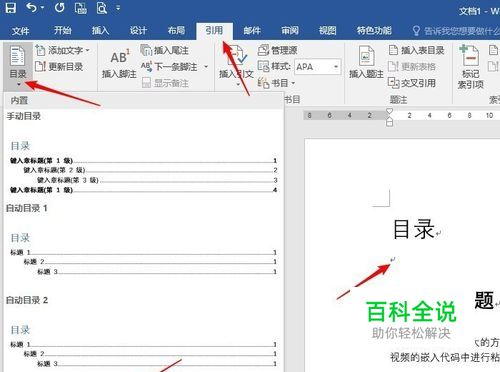Screen dimensions: 500x372
Task: Expand the 下一条脚注 dropdown arrow
Action: (206, 67)
